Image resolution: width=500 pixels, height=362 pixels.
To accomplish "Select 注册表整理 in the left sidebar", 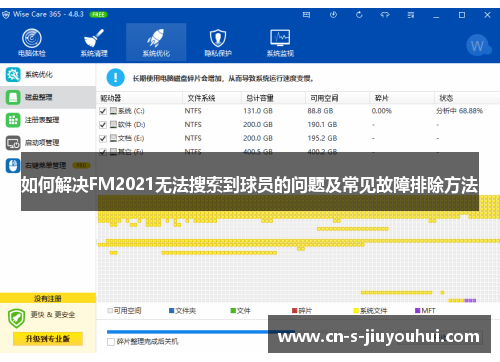I will (x=48, y=120).
